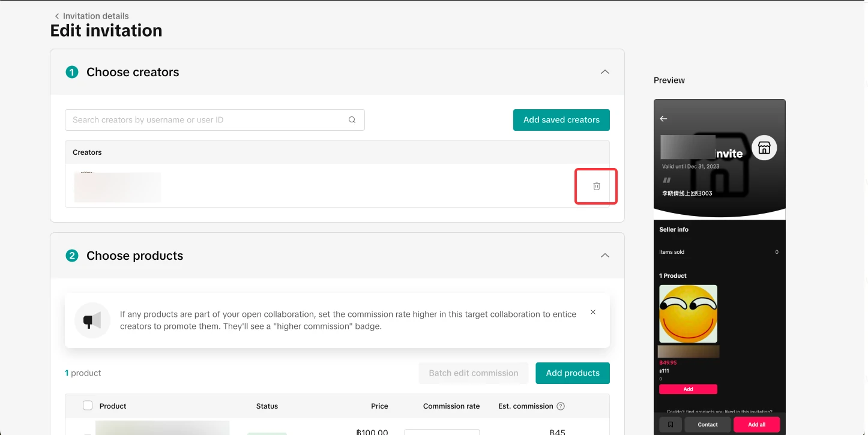Click the Add products button
Viewport: 868px width, 435px height.
pyautogui.click(x=572, y=373)
